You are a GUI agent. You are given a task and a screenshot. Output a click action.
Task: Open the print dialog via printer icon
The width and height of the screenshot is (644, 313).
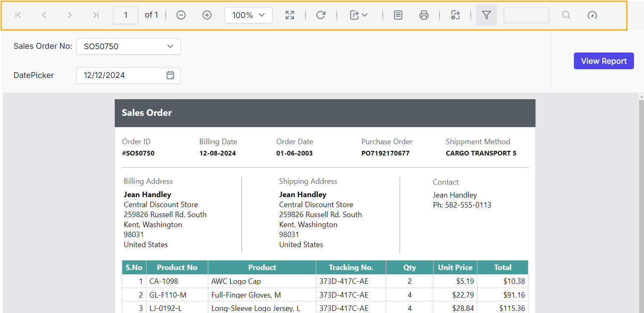click(x=424, y=15)
